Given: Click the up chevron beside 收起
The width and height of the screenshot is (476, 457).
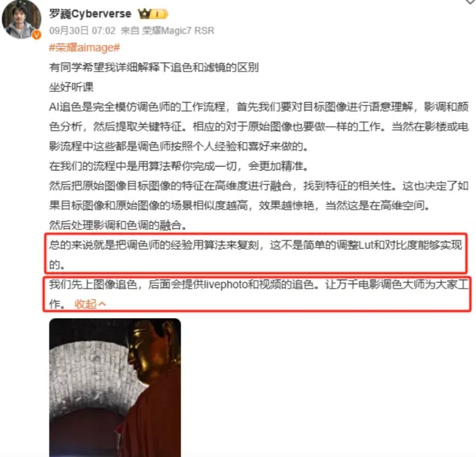Looking at the screenshot, I should tap(102, 304).
